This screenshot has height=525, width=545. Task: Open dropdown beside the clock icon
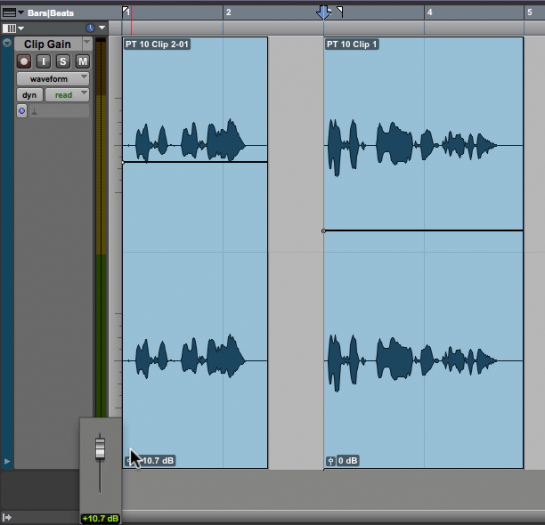(102, 27)
